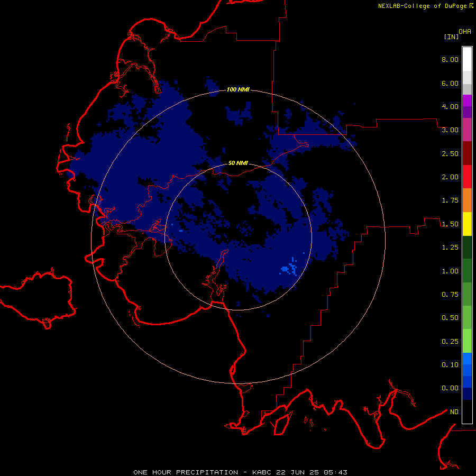Click the 50 NMI range ring label

click(238, 163)
